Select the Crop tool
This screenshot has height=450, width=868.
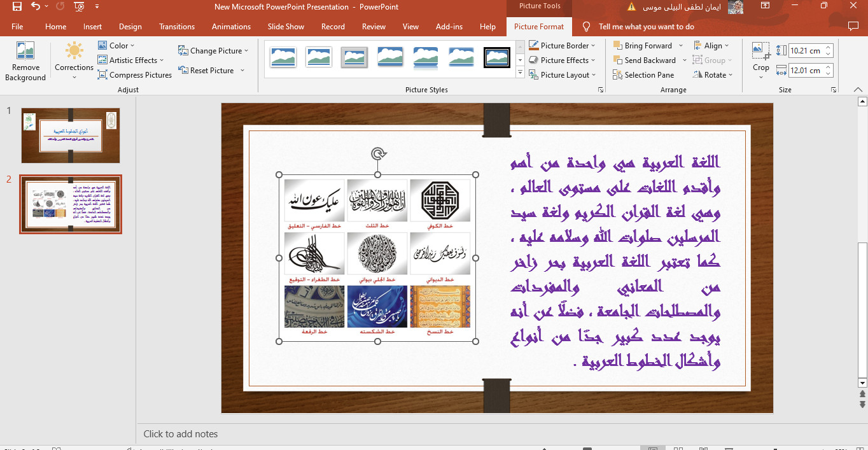tap(760, 60)
